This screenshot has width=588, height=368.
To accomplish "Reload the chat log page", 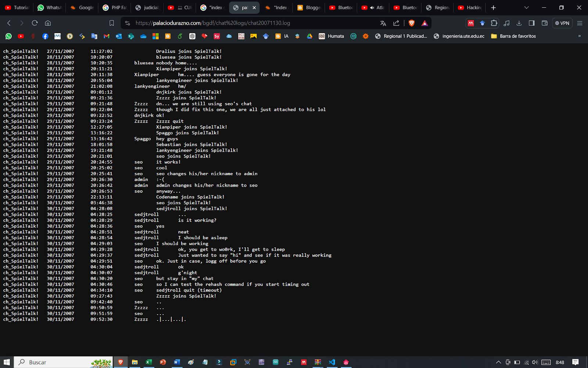I will [x=35, y=23].
